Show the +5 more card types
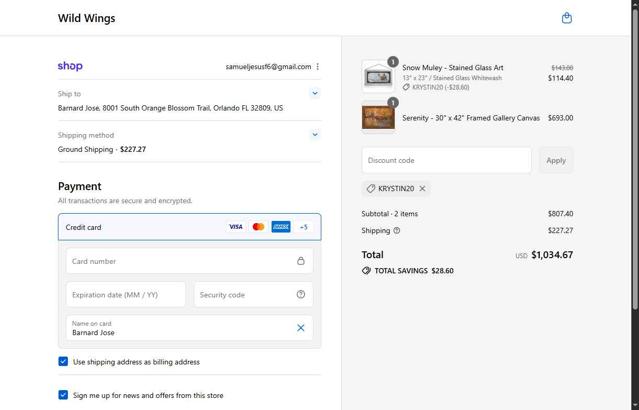The image size is (639, 410). 304,227
